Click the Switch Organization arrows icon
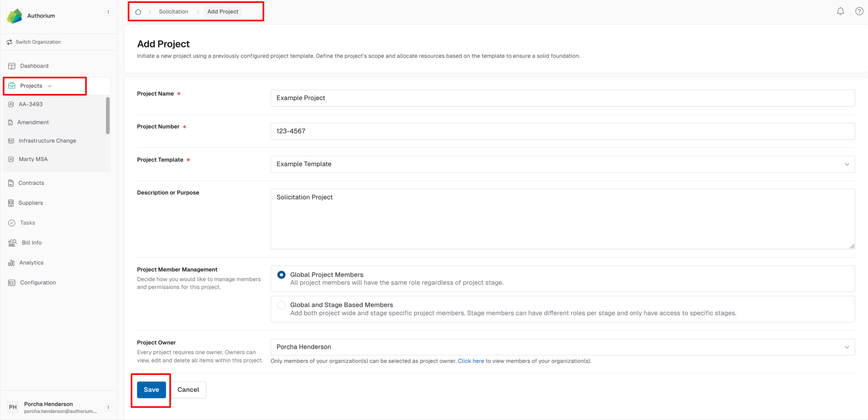868x420 pixels. pos(9,42)
